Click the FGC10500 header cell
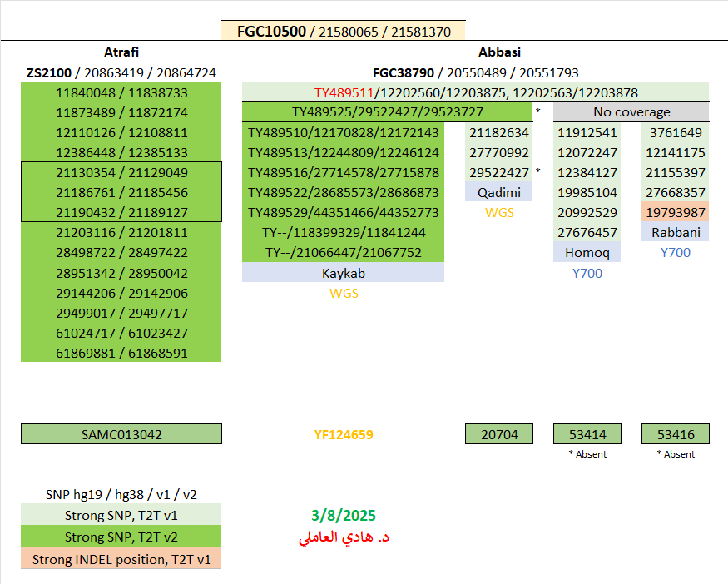 click(343, 32)
